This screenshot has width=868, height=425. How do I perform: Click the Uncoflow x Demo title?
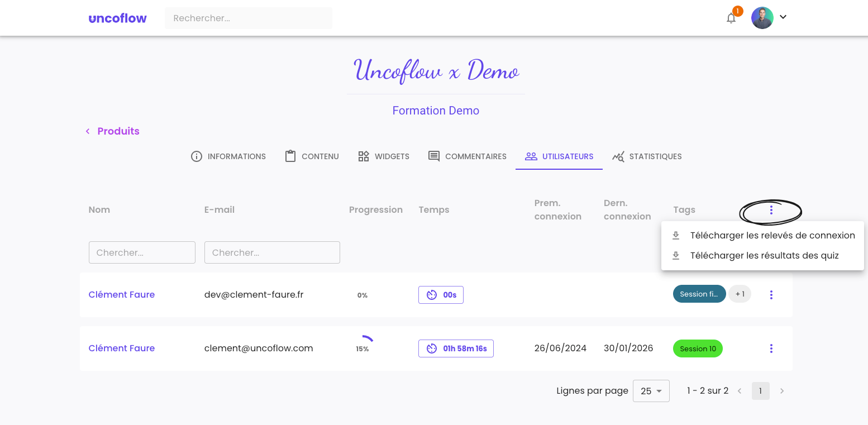coord(436,71)
